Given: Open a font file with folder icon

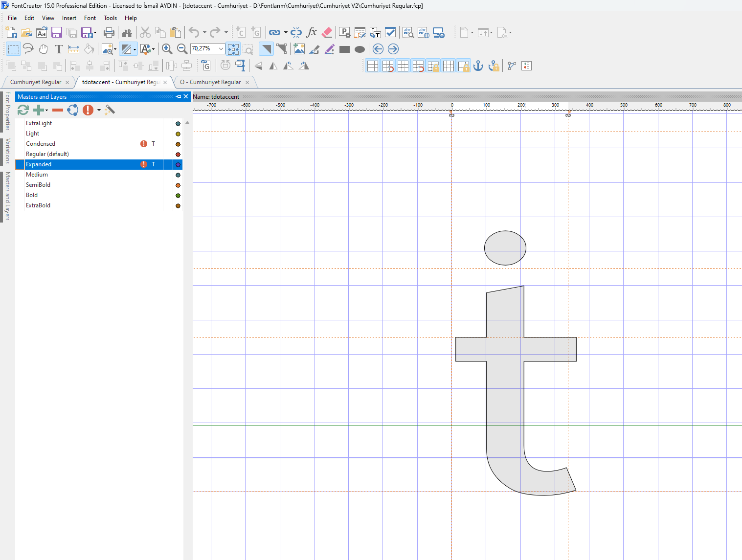Looking at the screenshot, I should 26,33.
